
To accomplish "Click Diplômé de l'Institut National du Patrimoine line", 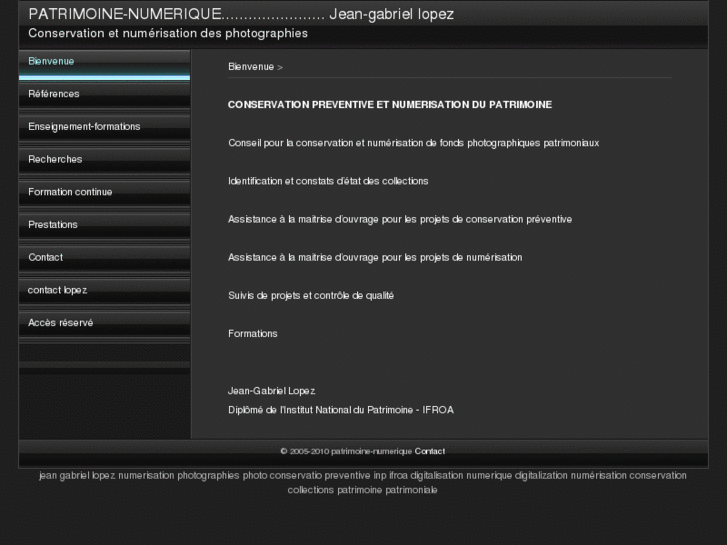I will click(341, 410).
